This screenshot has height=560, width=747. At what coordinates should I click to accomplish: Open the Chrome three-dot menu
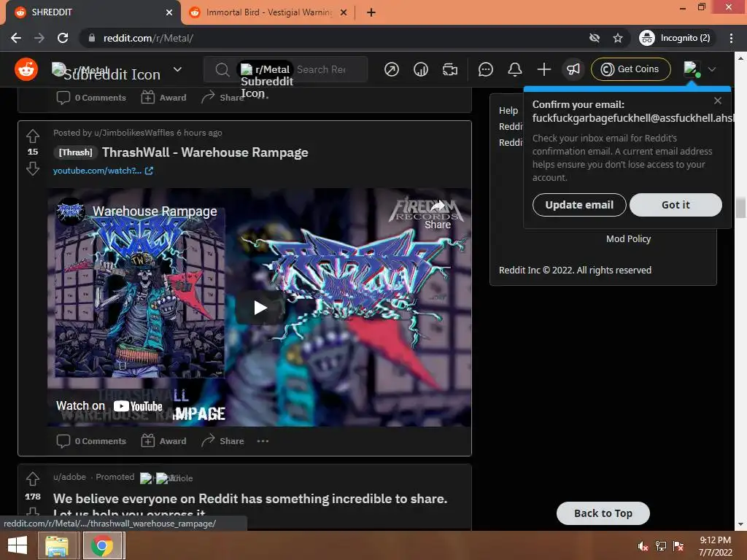(x=731, y=38)
